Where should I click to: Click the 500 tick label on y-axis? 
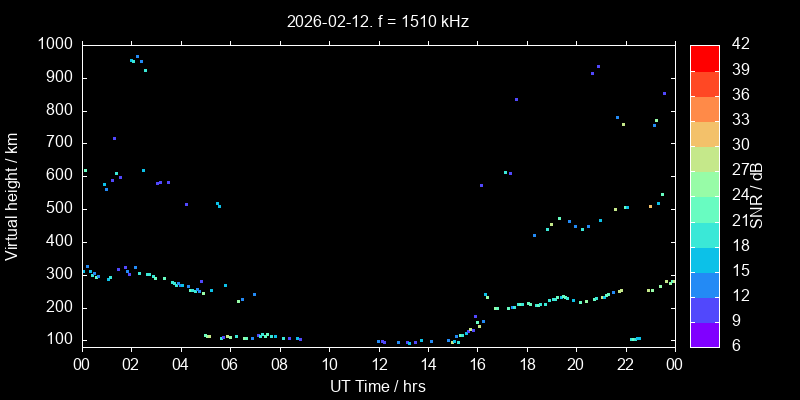tap(58, 209)
